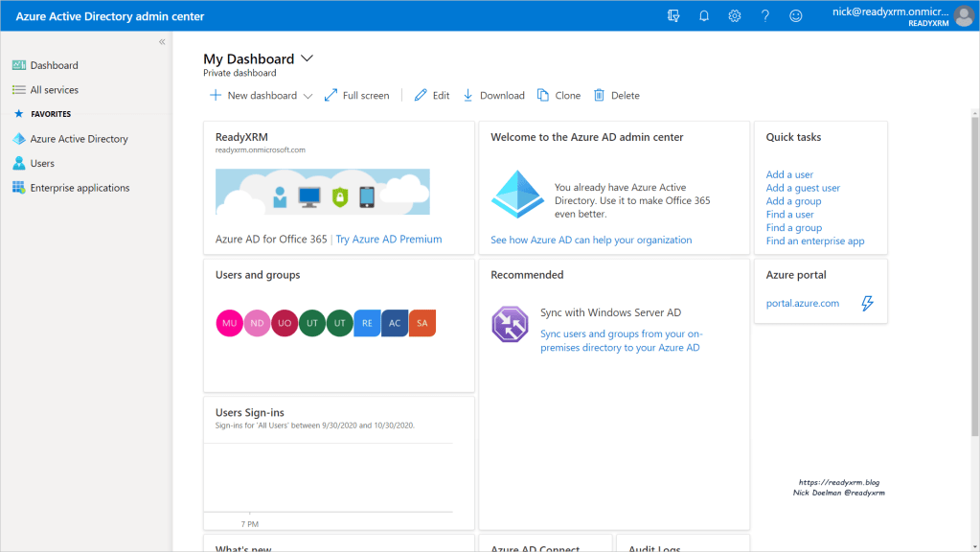
Task: Select the SA user avatar
Action: [x=422, y=324]
